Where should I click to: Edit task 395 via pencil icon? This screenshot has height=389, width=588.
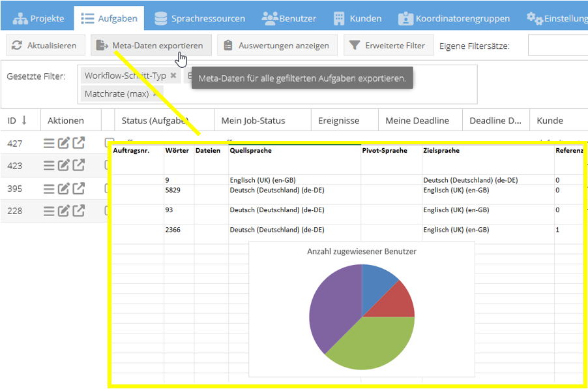pos(64,188)
